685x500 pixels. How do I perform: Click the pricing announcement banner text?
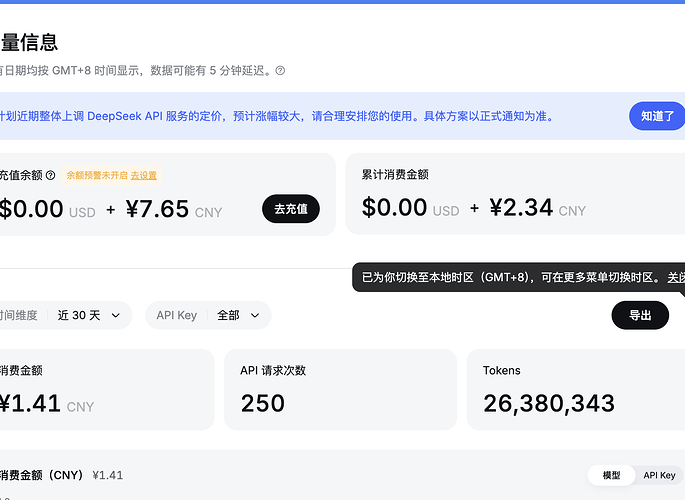tap(277, 116)
